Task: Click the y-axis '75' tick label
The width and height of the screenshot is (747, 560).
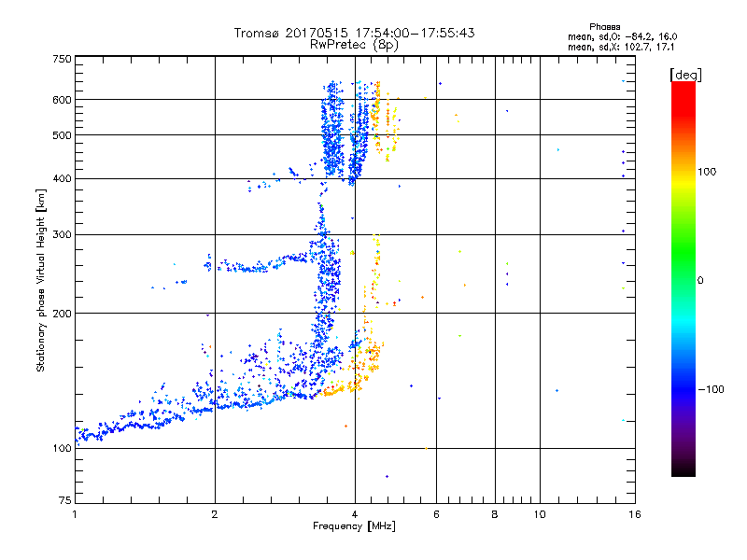Action: coord(65,500)
